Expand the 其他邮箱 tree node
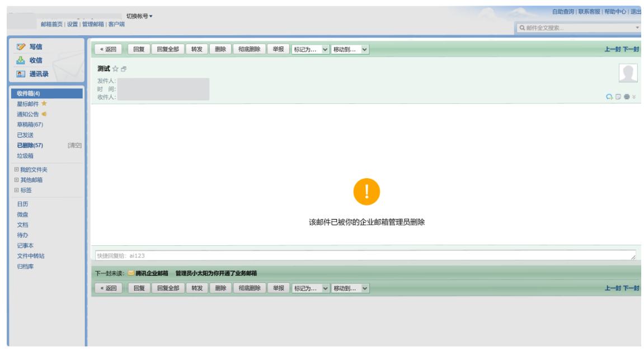 point(16,180)
